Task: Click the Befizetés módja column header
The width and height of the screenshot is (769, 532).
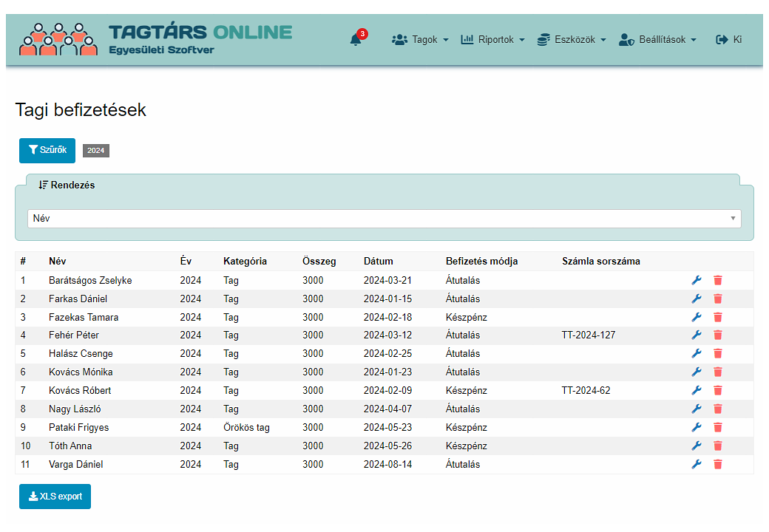Action: [x=481, y=261]
